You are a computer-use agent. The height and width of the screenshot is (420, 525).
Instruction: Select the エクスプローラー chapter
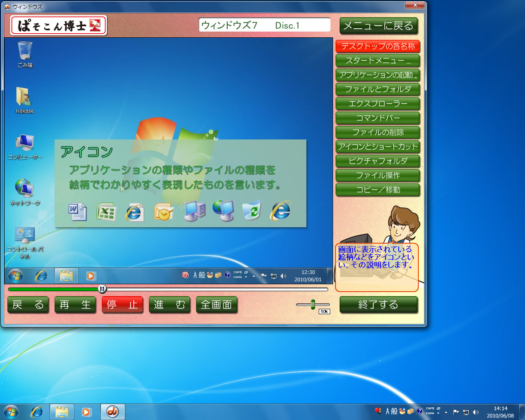tap(378, 104)
